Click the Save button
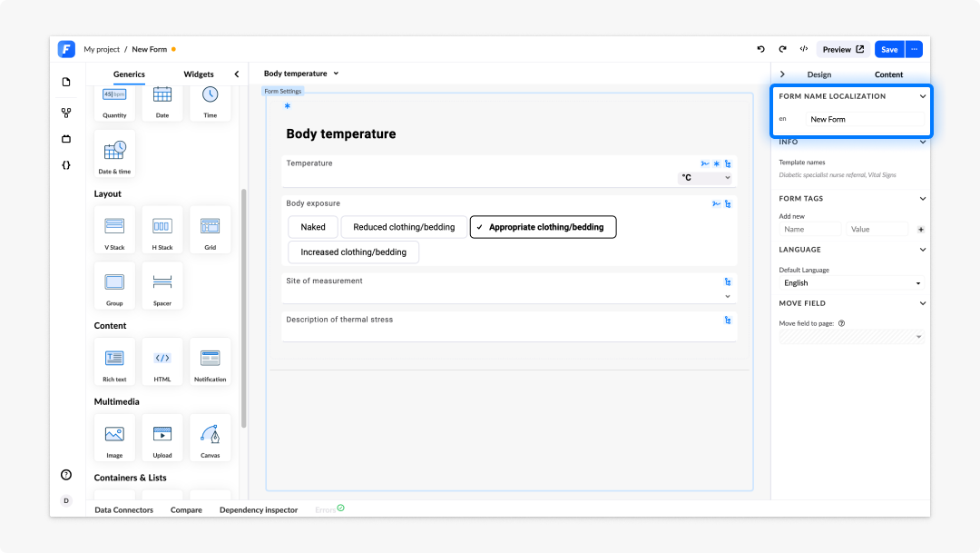Screen dimensions: 980x553 889,49
